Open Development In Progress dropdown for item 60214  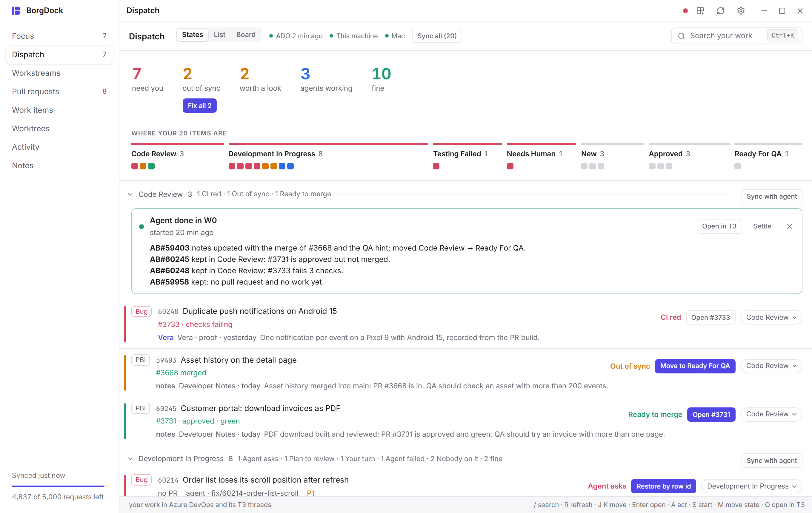click(x=752, y=486)
